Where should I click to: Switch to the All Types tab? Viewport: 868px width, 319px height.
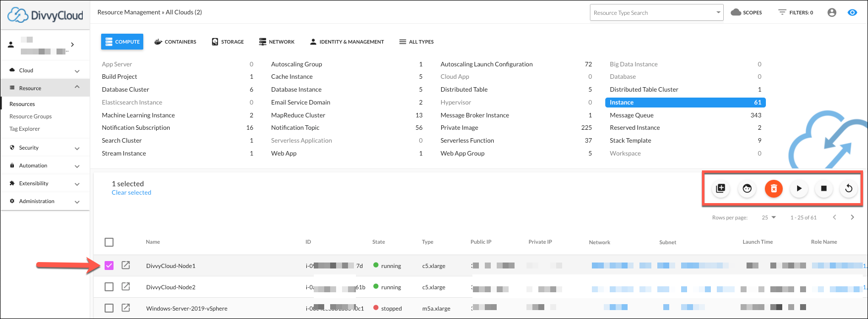416,42
